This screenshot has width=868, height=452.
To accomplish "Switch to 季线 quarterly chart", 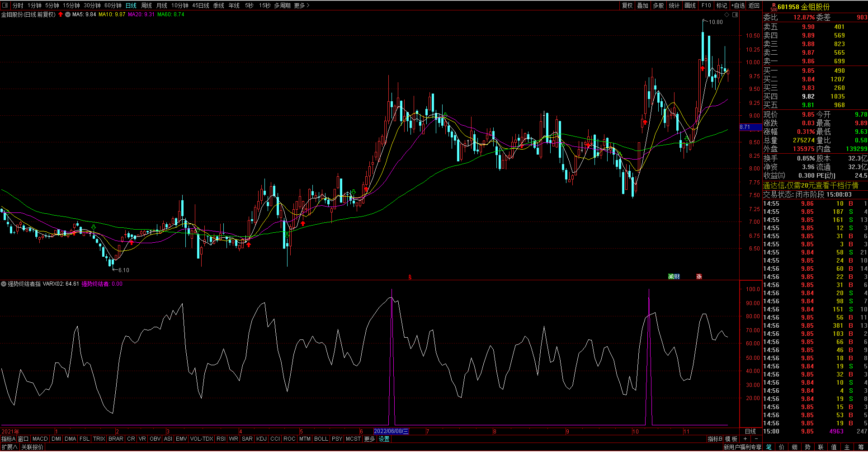I will coord(219,5).
